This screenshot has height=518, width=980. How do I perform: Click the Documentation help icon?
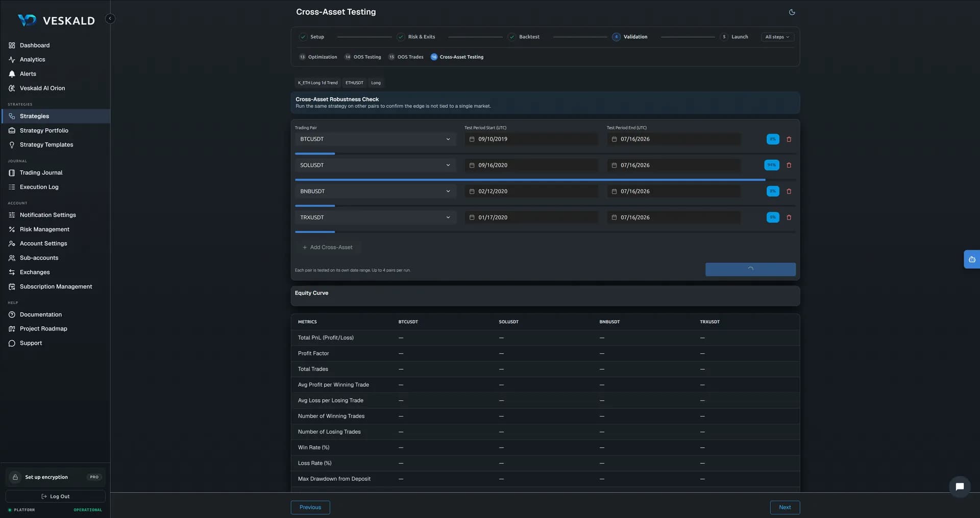click(12, 315)
